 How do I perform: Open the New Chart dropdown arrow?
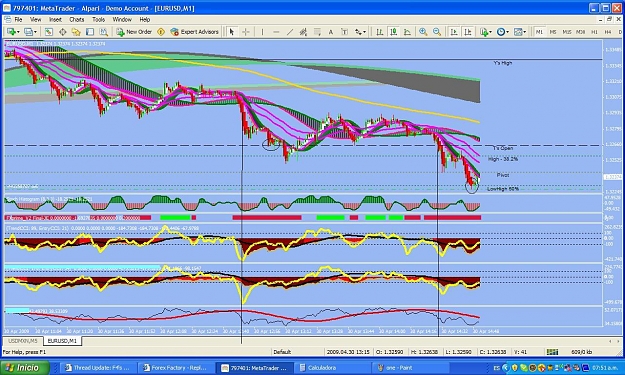pos(18,32)
